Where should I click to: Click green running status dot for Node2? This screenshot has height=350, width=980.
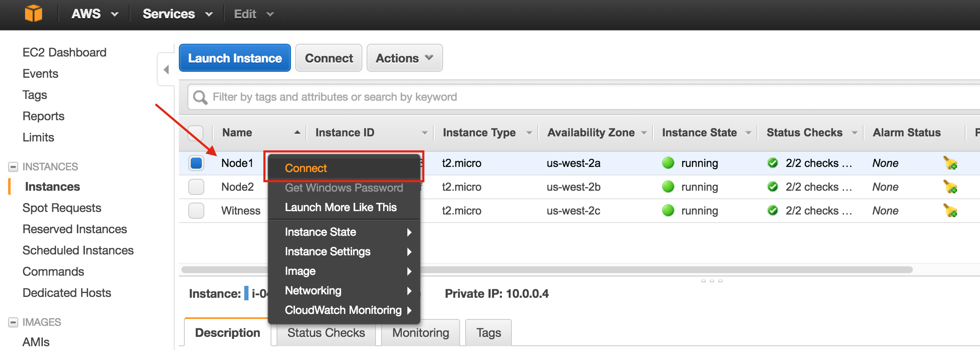pyautogui.click(x=668, y=186)
